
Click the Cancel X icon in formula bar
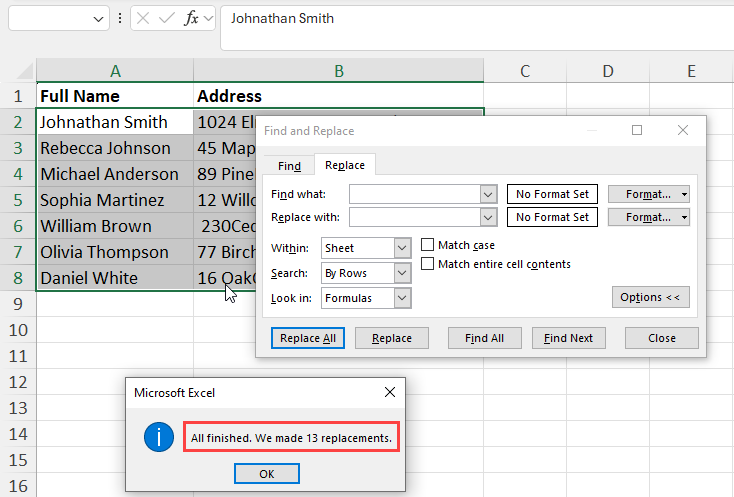144,19
